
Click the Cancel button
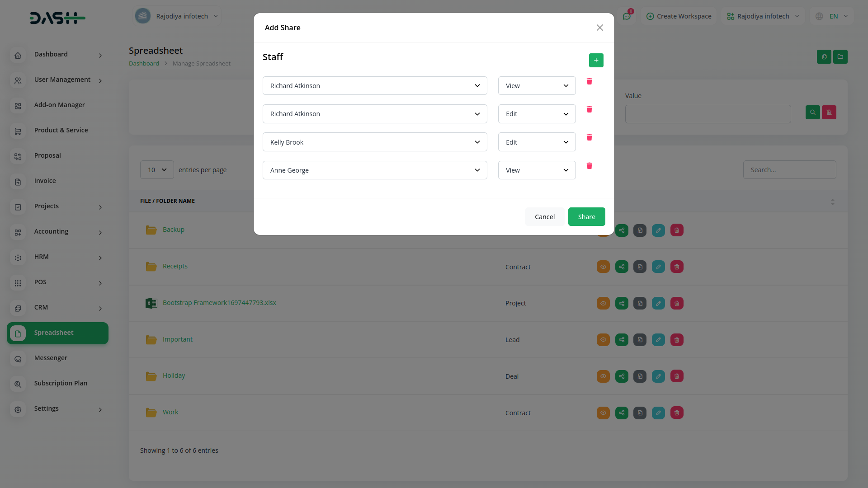(x=544, y=217)
